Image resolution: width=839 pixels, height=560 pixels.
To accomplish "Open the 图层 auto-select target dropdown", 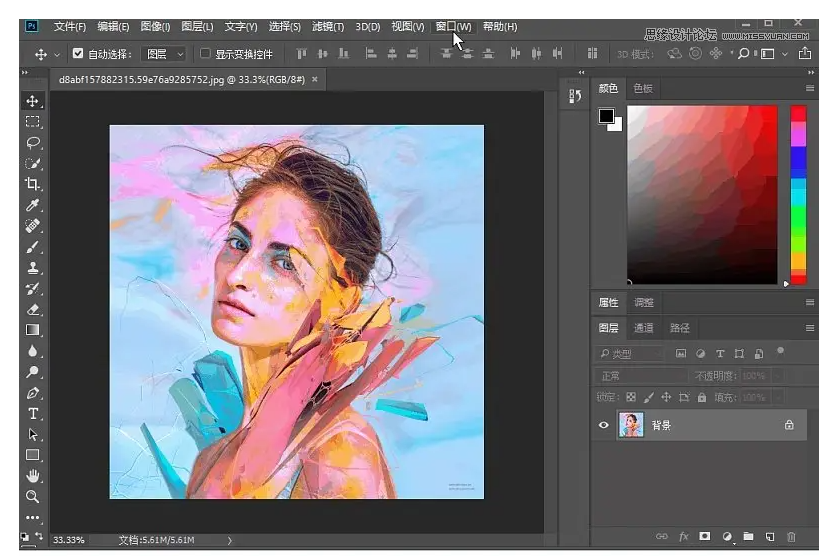I will pyautogui.click(x=165, y=54).
